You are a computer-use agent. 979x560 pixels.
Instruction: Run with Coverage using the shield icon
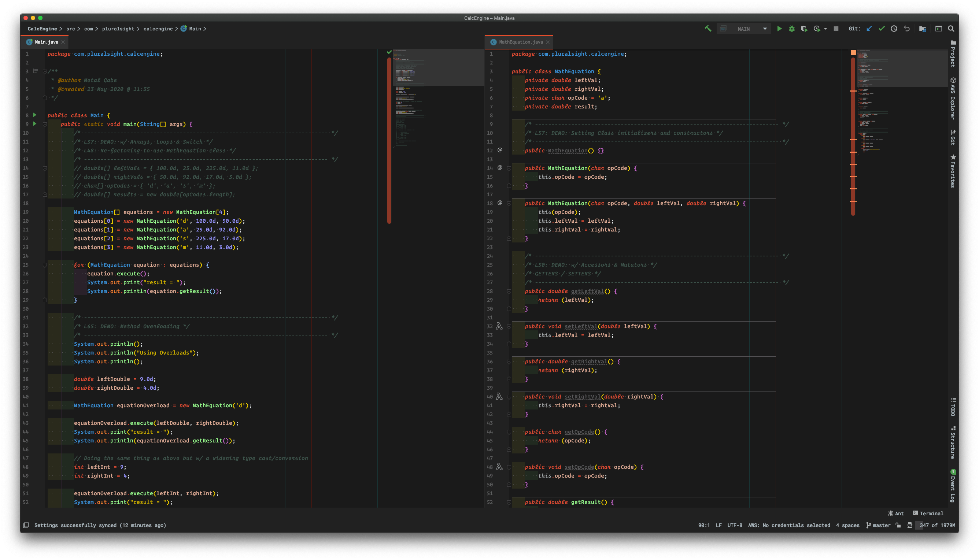coord(804,29)
